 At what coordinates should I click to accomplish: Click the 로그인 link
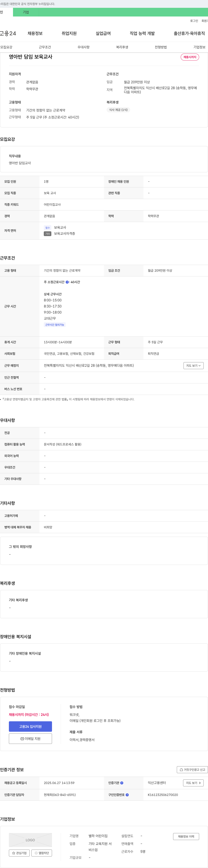tap(194, 21)
